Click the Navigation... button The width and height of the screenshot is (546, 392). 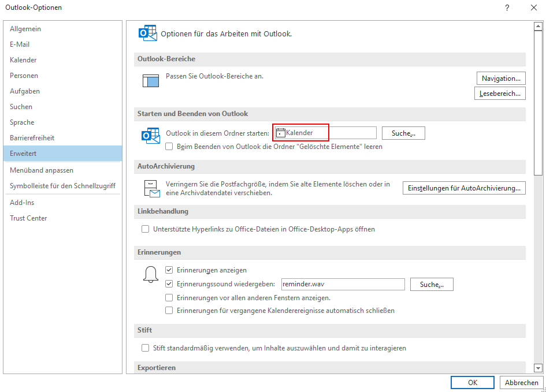(501, 79)
